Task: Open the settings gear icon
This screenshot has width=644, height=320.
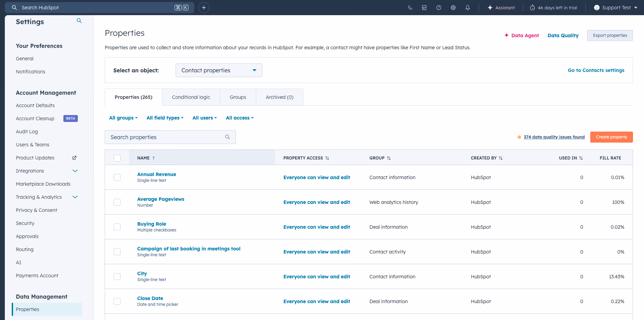Action: (453, 7)
